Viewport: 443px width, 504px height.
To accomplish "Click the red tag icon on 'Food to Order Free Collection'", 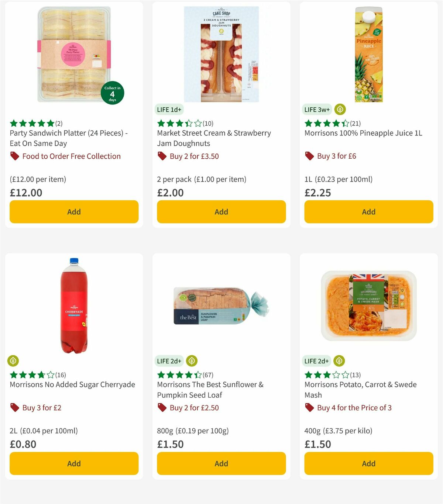I will (14, 156).
